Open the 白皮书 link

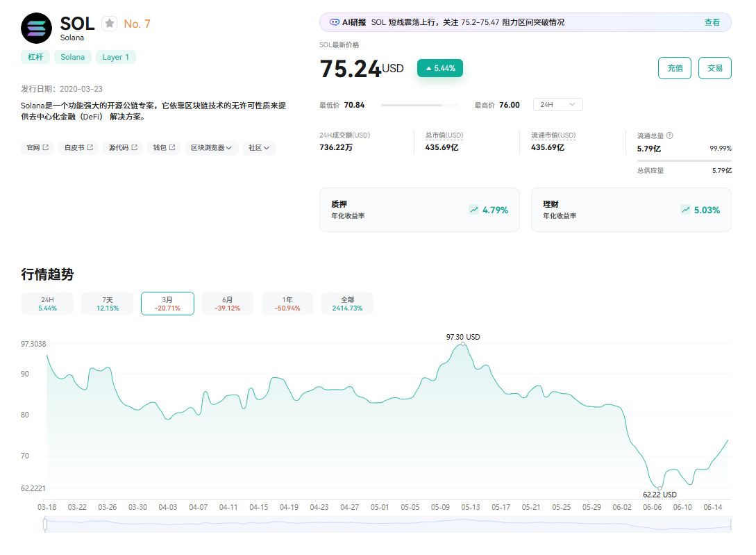(x=78, y=148)
